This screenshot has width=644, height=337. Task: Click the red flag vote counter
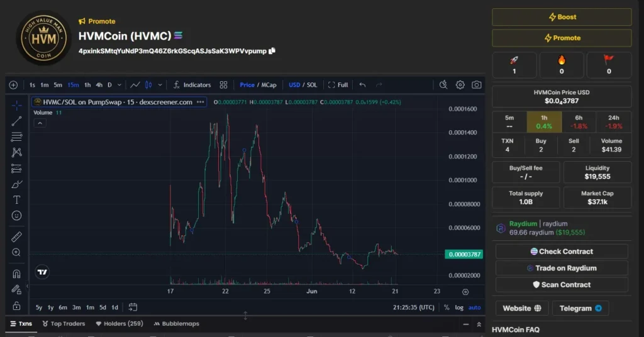609,65
